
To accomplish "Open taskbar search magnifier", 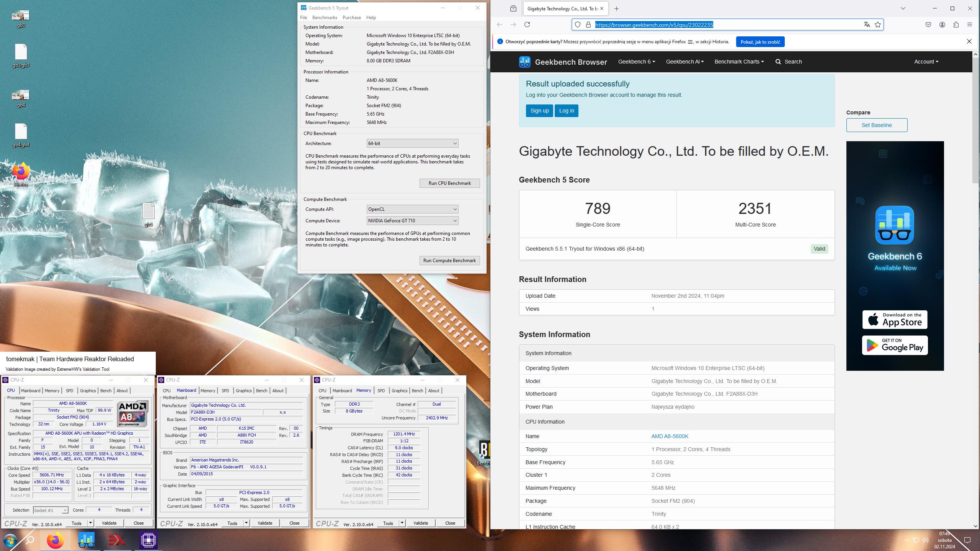I will 29,540.
